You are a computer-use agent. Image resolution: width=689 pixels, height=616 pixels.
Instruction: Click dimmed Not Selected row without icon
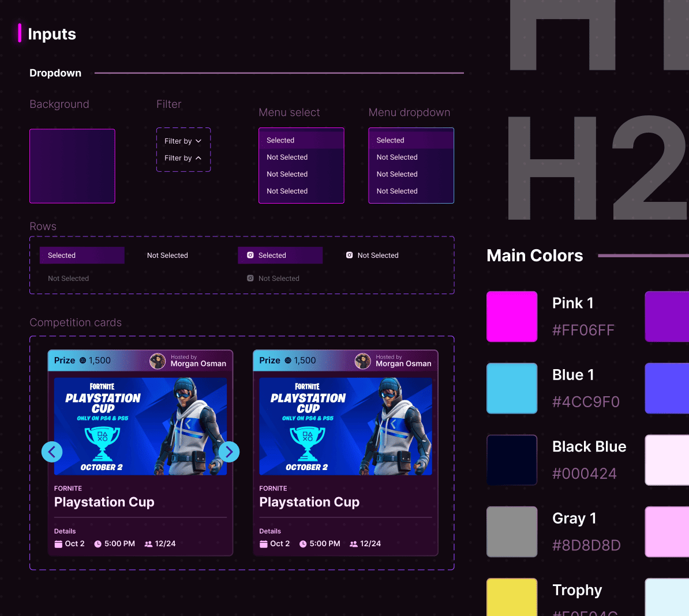(69, 279)
